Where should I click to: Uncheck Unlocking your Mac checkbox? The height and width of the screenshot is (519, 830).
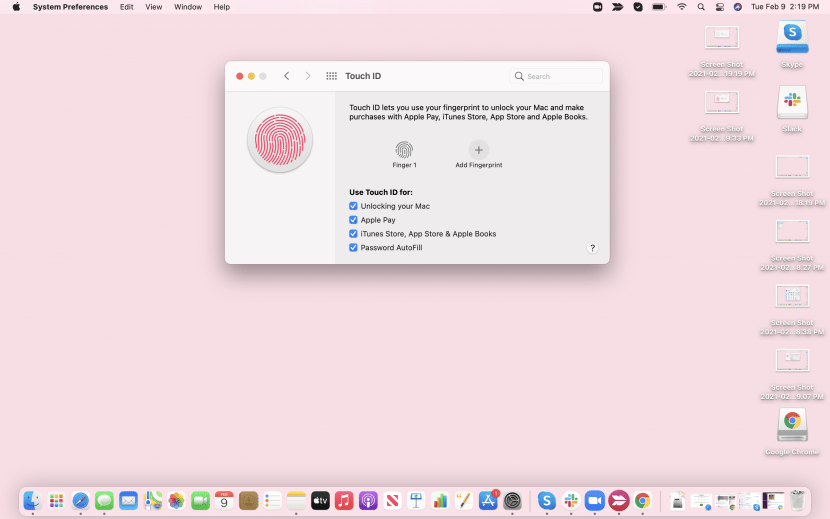(353, 206)
